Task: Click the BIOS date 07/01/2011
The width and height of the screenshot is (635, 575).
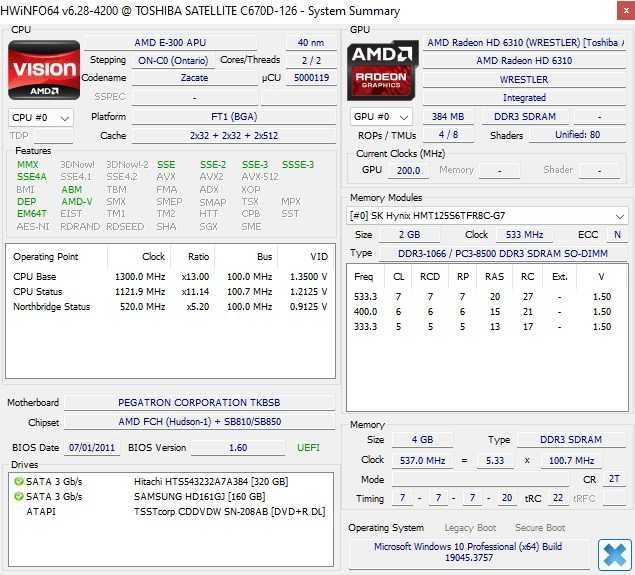Action: [92, 448]
